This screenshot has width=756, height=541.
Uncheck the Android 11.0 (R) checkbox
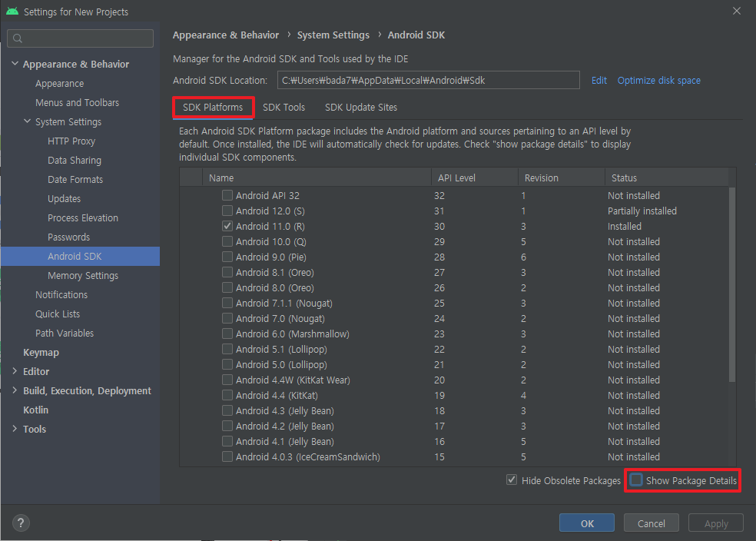click(227, 226)
